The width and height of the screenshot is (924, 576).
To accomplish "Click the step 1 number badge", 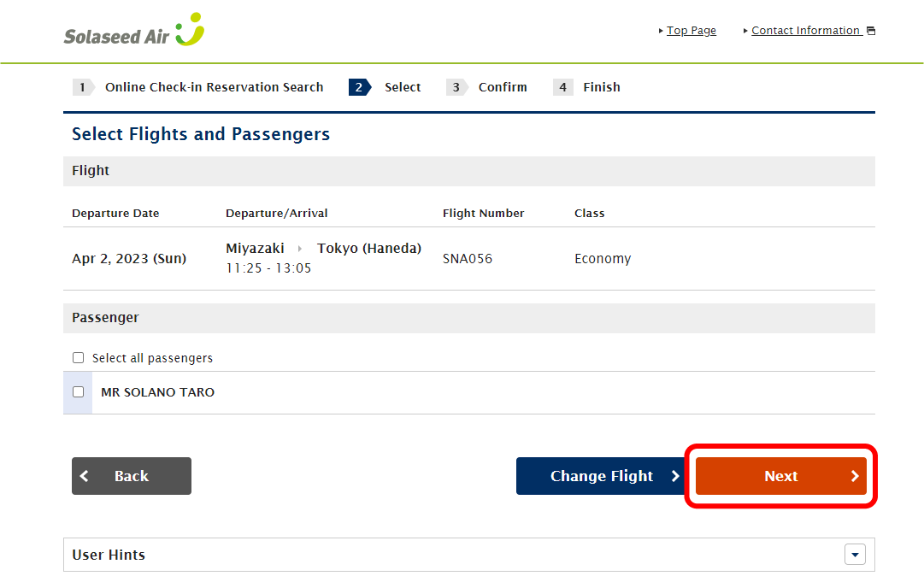I will point(82,87).
